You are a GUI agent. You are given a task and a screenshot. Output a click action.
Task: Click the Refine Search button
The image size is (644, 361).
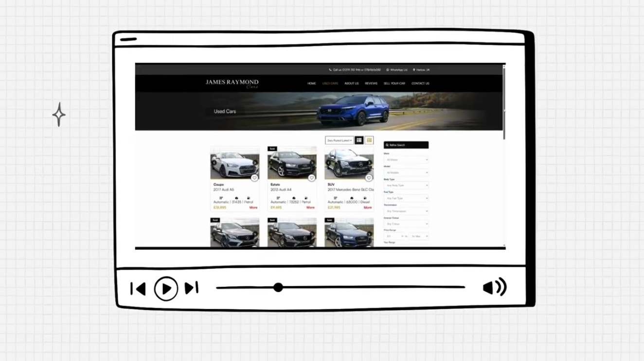coord(406,145)
